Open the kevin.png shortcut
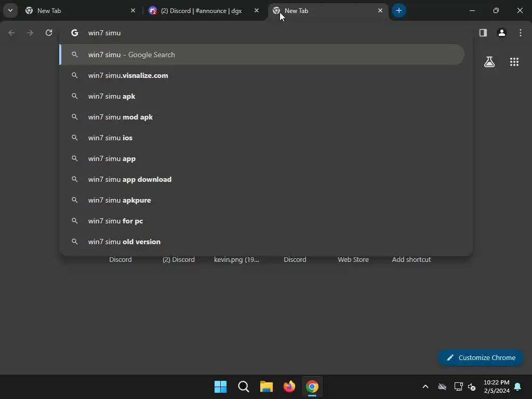 coord(236,260)
